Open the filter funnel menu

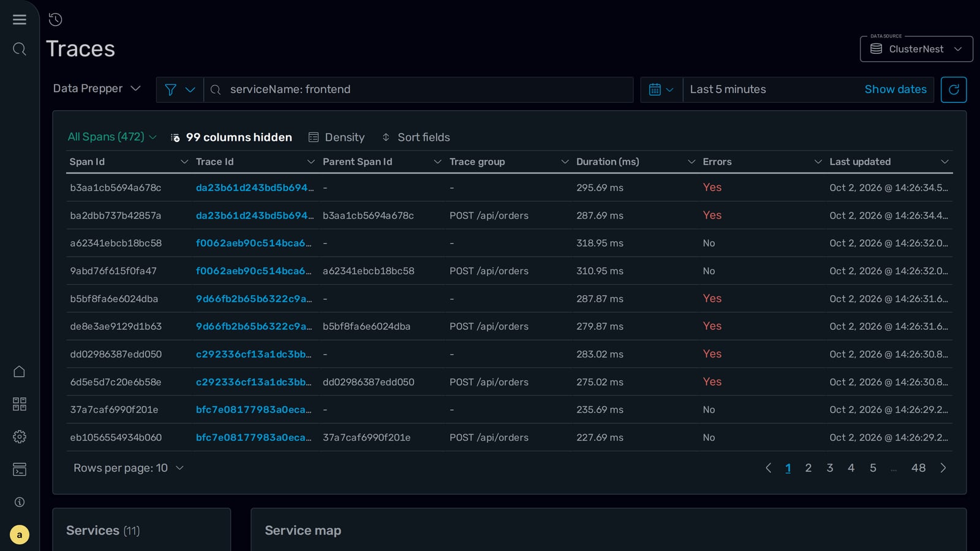coord(180,89)
